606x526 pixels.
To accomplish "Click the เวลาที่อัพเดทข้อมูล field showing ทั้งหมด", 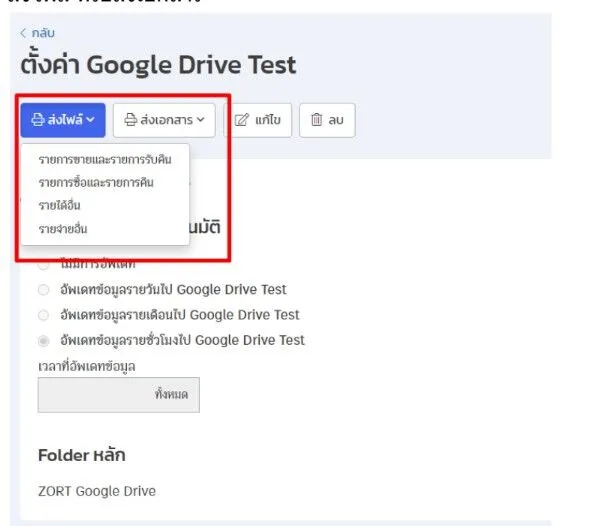I will tap(119, 395).
